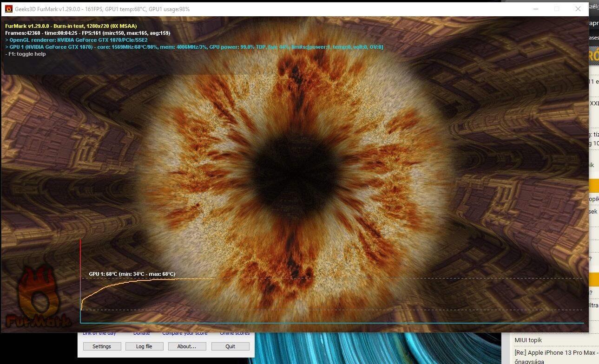Image resolution: width=599 pixels, height=364 pixels.
Task: Open the Compare your score link
Action: coord(185,333)
